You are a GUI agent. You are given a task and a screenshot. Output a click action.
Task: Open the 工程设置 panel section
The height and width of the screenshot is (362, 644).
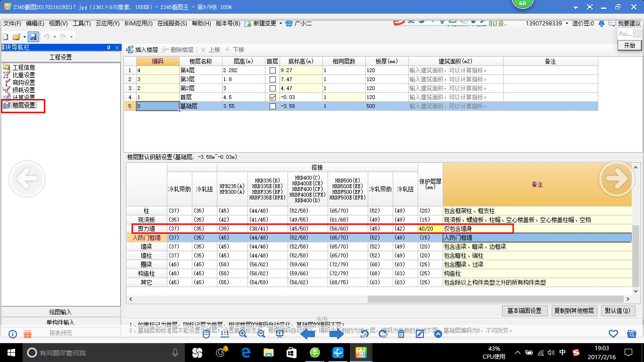pyautogui.click(x=61, y=57)
